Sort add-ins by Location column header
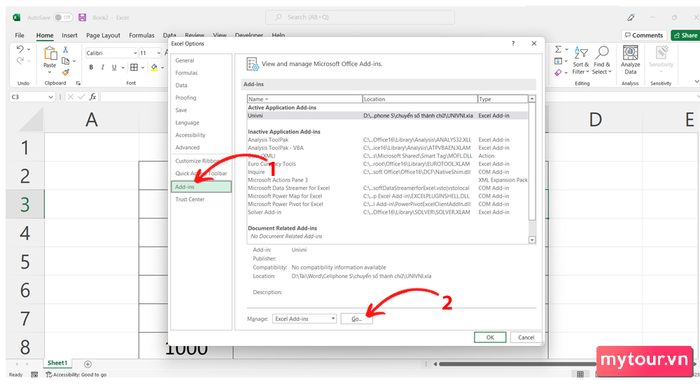 point(420,99)
